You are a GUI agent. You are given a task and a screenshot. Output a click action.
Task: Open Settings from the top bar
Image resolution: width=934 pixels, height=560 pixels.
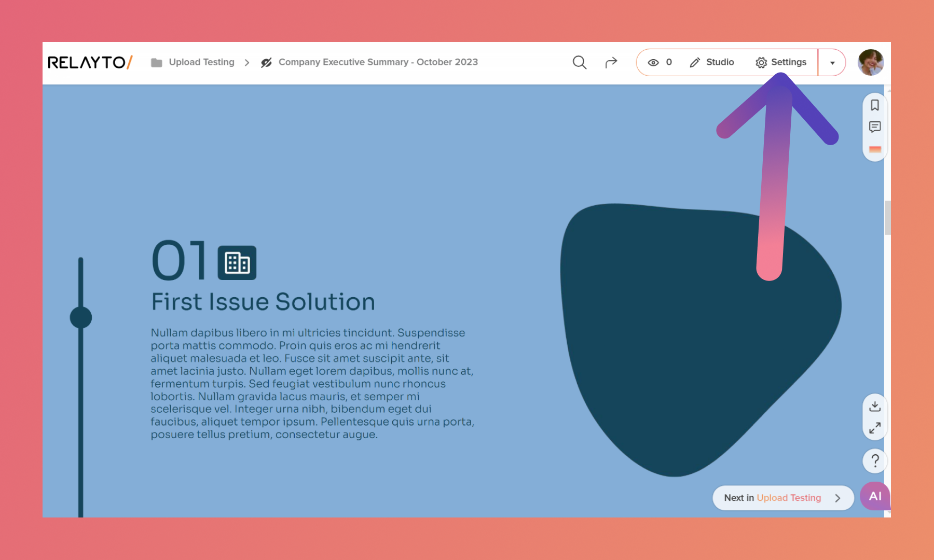pyautogui.click(x=781, y=62)
